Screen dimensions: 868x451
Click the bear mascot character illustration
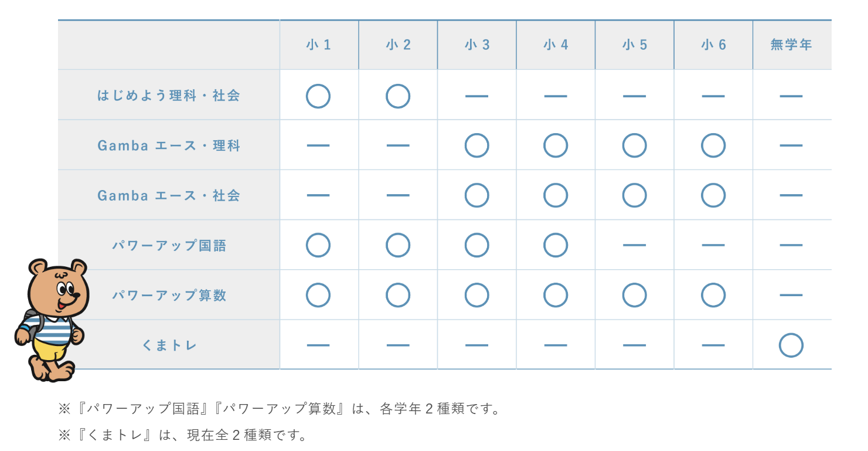pyautogui.click(x=52, y=320)
